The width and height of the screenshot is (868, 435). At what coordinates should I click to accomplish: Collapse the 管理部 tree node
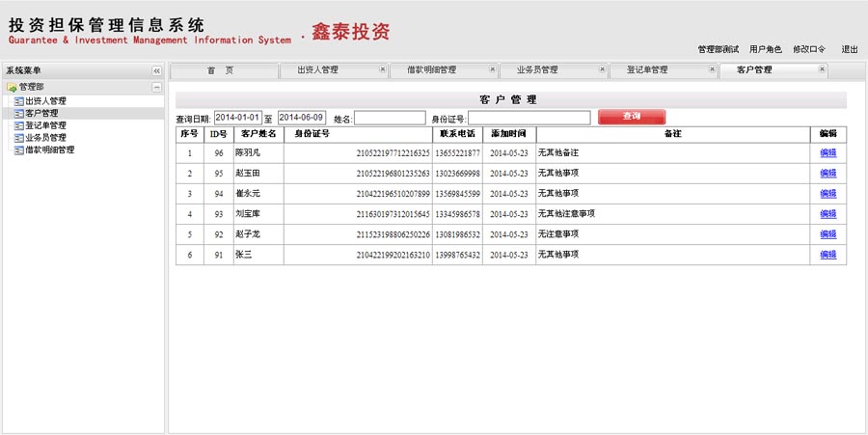156,87
